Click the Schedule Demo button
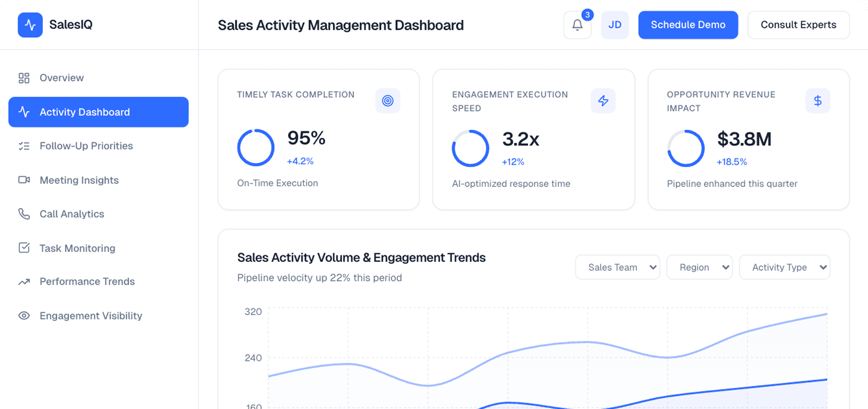 coord(688,25)
